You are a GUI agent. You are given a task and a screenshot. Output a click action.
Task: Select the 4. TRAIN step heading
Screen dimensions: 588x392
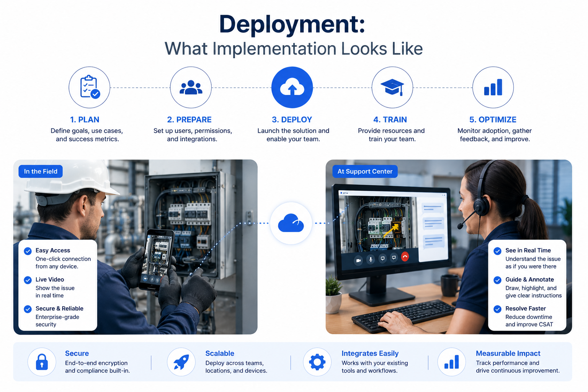[390, 120]
